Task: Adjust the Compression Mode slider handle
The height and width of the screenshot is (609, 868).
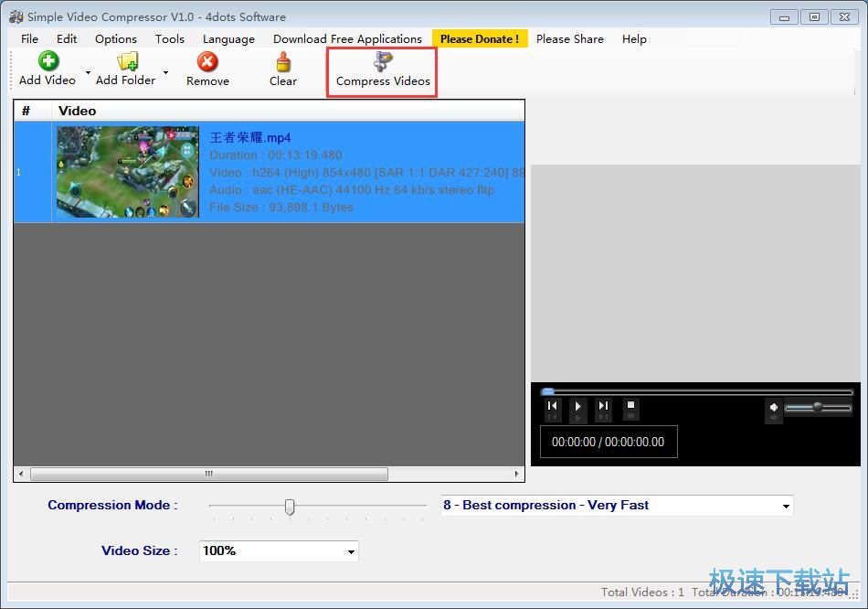Action: tap(290, 507)
